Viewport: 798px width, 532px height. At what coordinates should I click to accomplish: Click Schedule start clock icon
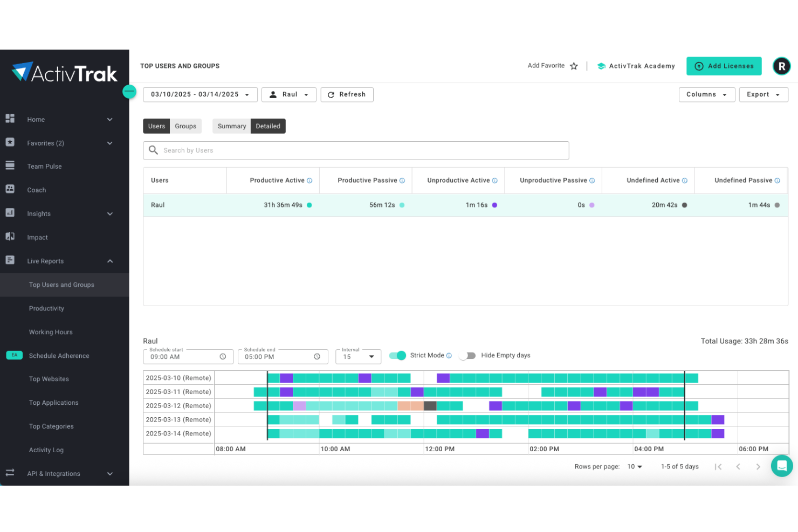pos(223,357)
